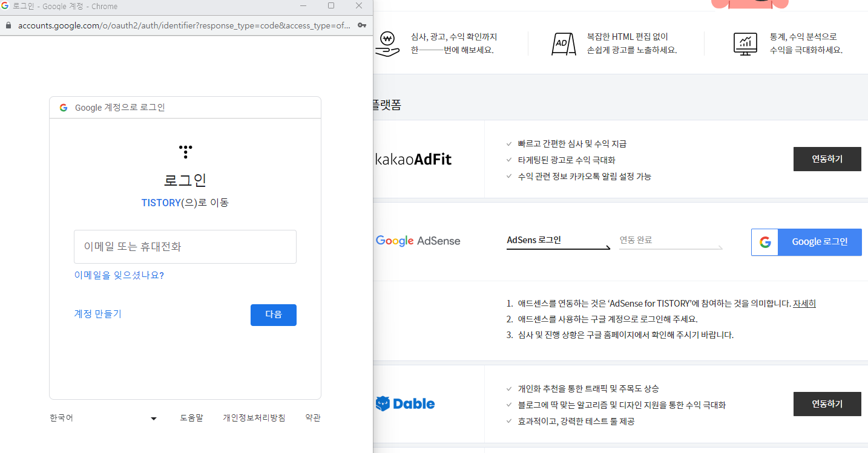Screen dimensions: 868x453
Task: Click the key icon in Chrome address bar
Action: [362, 25]
